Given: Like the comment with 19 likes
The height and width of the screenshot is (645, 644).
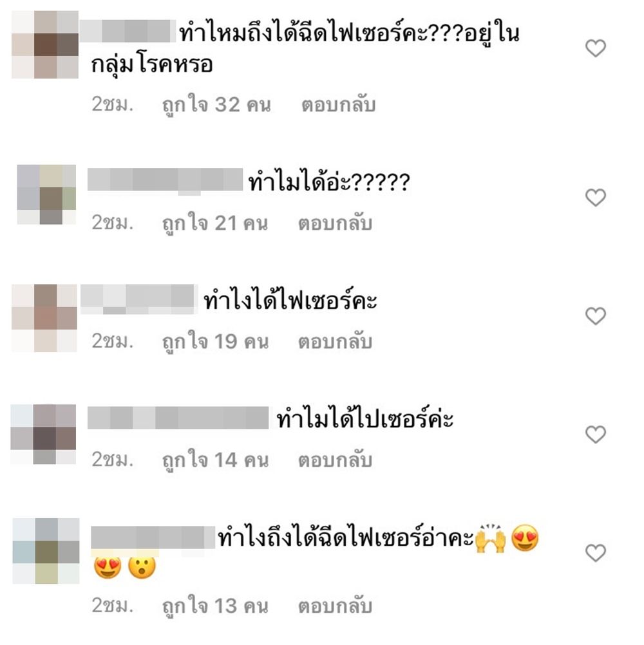Looking at the screenshot, I should tap(596, 316).
